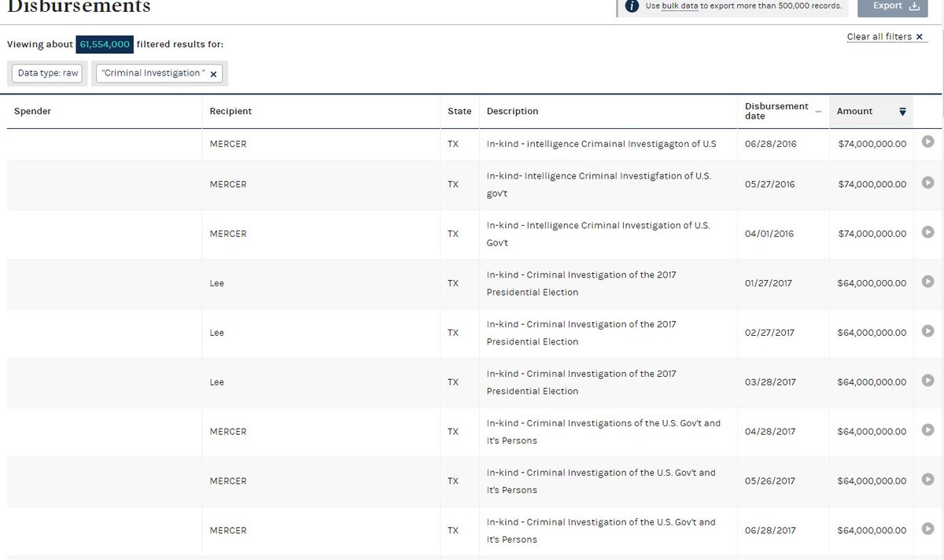Viewport: 944px width, 560px height.
Task: Click MERCER recipient in 04/28/2017 row
Action: (x=228, y=433)
